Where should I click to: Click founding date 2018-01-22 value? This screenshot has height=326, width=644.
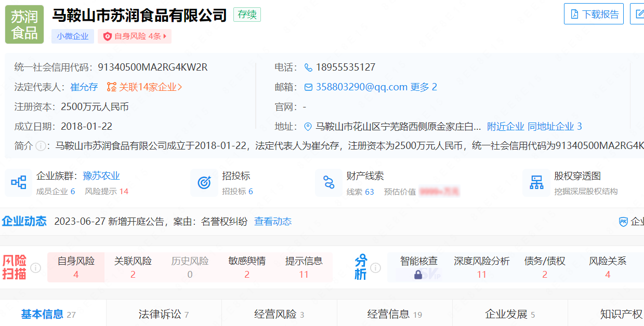tap(86, 127)
